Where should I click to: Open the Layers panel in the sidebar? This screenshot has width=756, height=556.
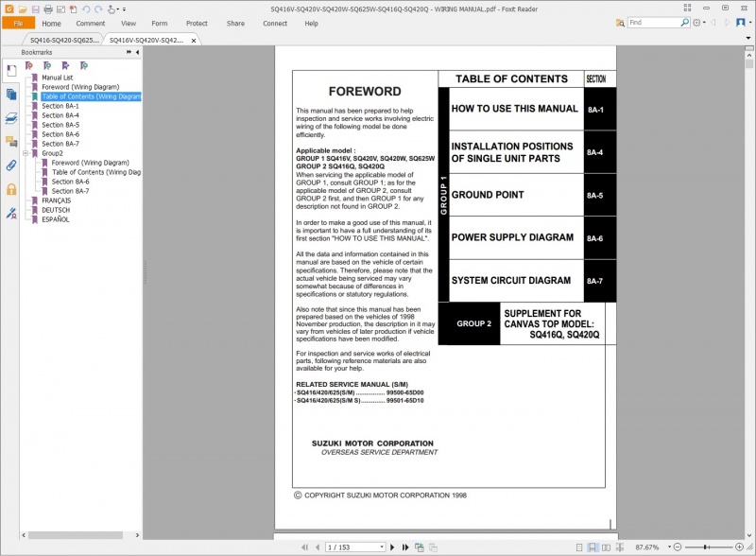click(11, 118)
